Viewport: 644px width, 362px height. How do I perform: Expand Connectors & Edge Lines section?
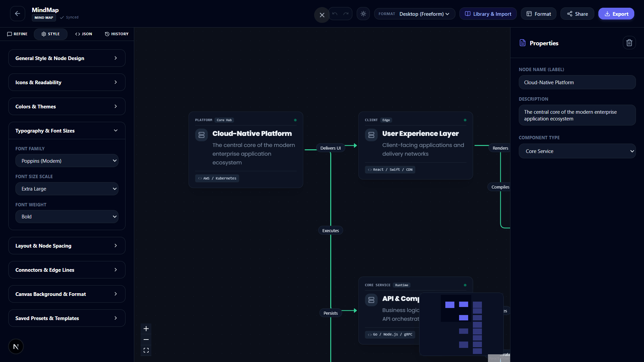[x=67, y=270]
